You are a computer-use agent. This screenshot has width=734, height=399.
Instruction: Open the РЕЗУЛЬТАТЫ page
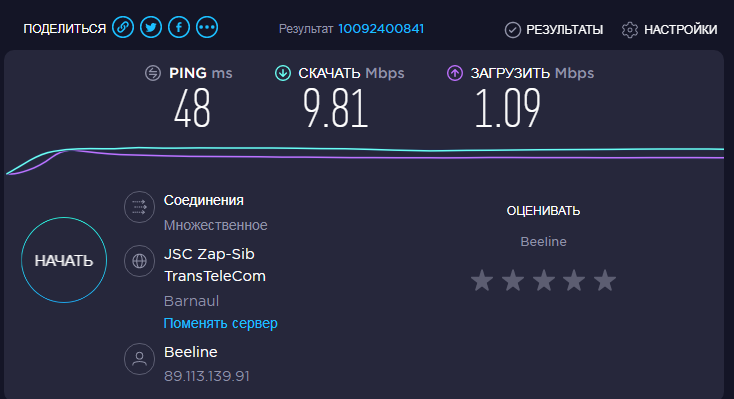(x=565, y=30)
